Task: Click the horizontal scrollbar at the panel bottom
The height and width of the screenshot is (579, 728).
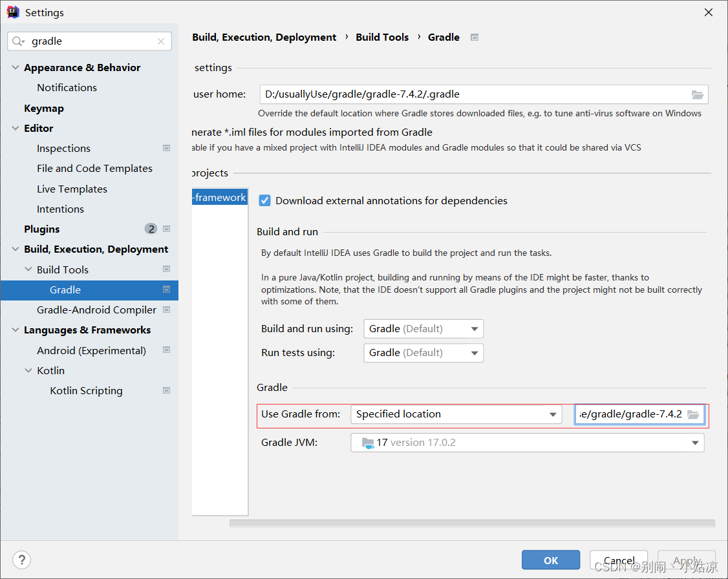Action: (472, 523)
